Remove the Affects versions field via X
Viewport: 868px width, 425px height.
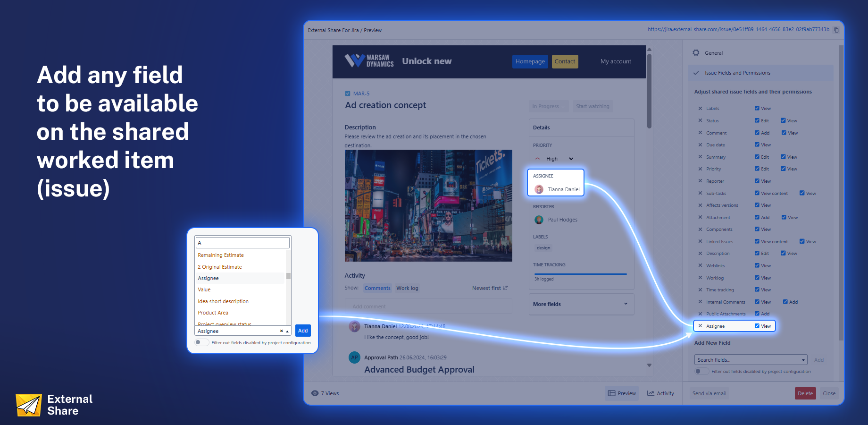(700, 205)
